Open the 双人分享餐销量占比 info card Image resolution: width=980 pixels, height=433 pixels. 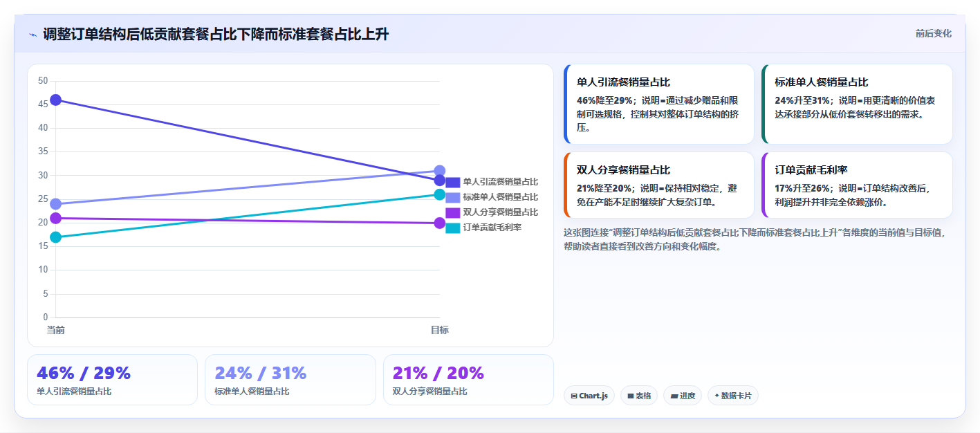pyautogui.click(x=659, y=185)
